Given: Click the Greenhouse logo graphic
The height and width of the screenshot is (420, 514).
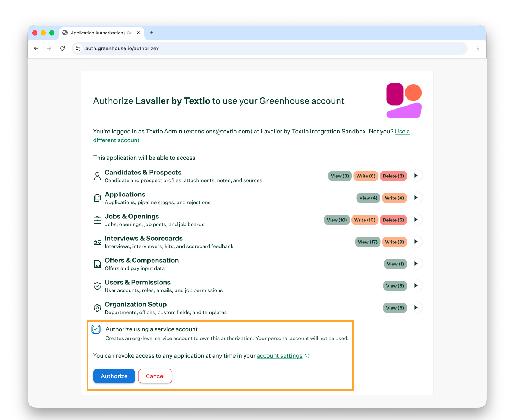Looking at the screenshot, I should point(404,100).
